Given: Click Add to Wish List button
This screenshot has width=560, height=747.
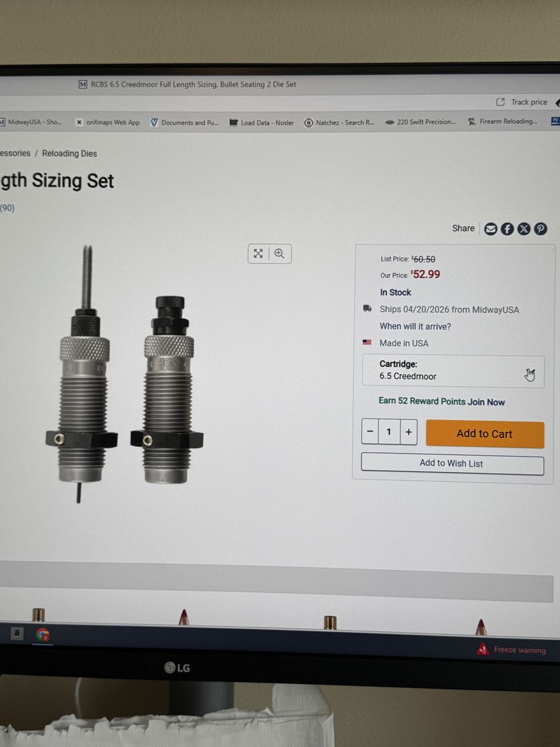Looking at the screenshot, I should [x=452, y=464].
